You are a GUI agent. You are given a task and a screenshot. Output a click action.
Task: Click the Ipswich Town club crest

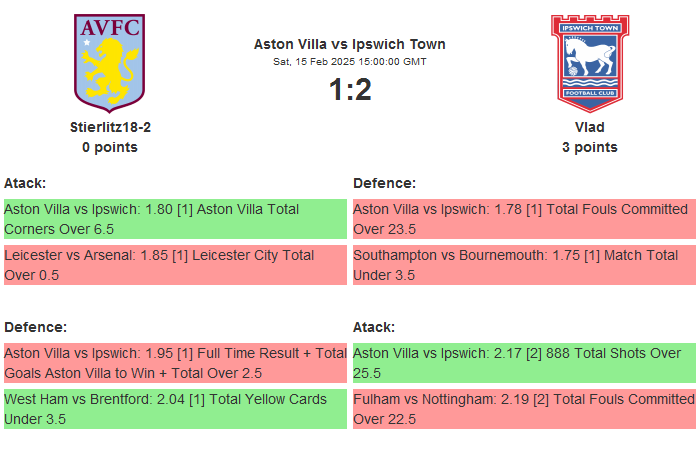589,61
